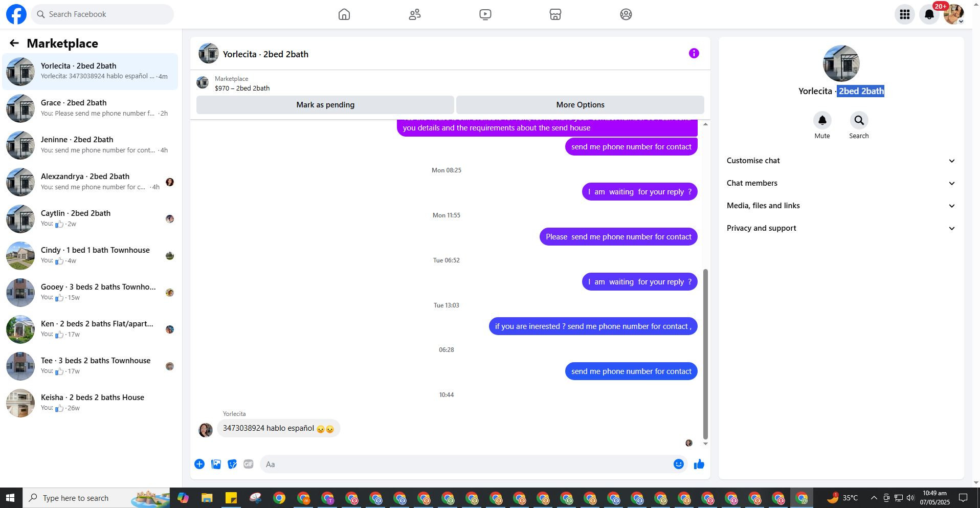This screenshot has width=980, height=508.
Task: Open volume control in system tray
Action: tap(910, 498)
